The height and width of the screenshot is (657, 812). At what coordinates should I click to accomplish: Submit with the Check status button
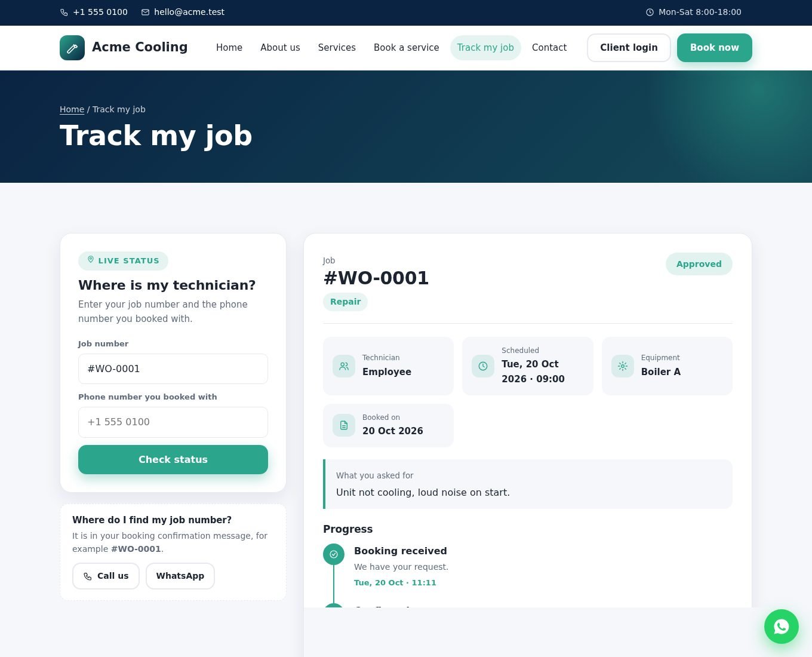pos(173,460)
